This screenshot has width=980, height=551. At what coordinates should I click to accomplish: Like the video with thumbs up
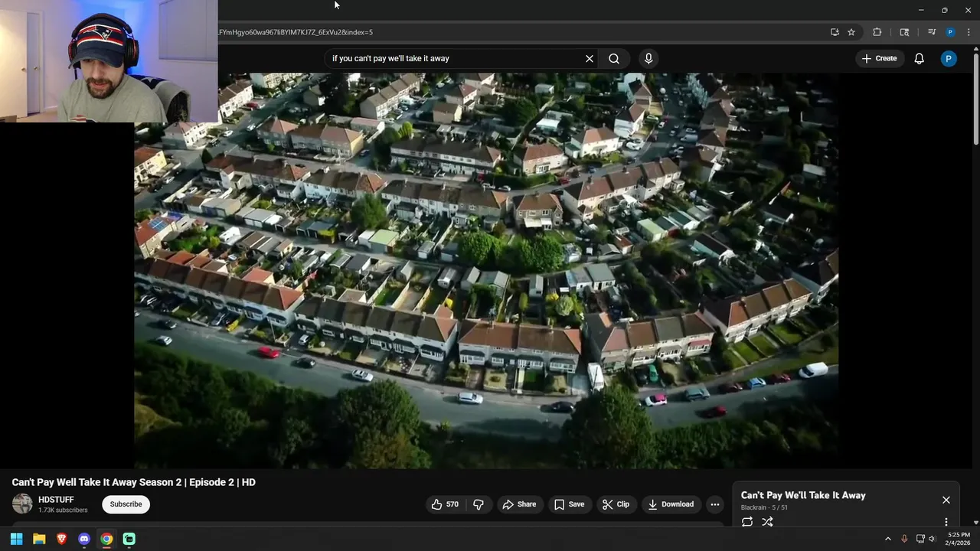pyautogui.click(x=445, y=504)
